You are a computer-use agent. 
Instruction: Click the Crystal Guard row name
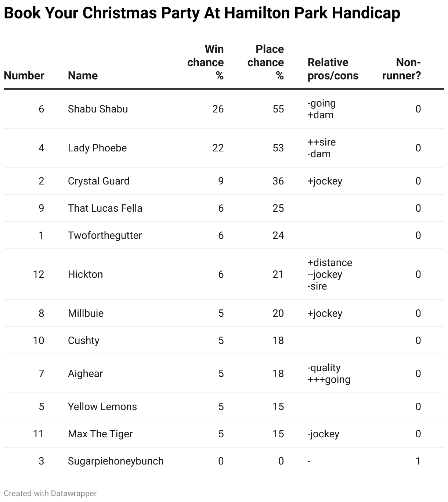click(x=98, y=181)
